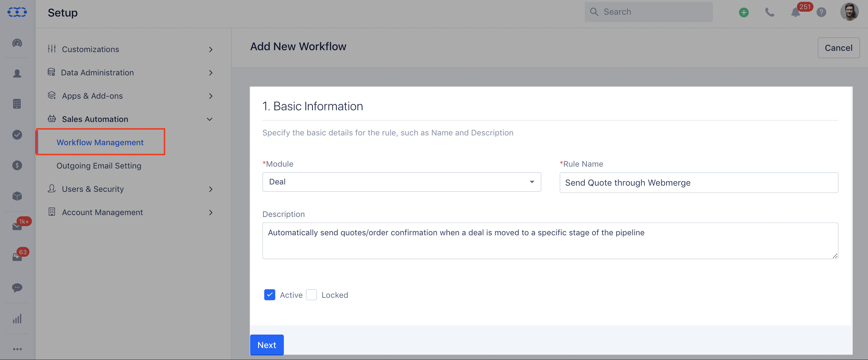Uncheck the Active checkbox
The width and height of the screenshot is (868, 360).
pyautogui.click(x=270, y=295)
